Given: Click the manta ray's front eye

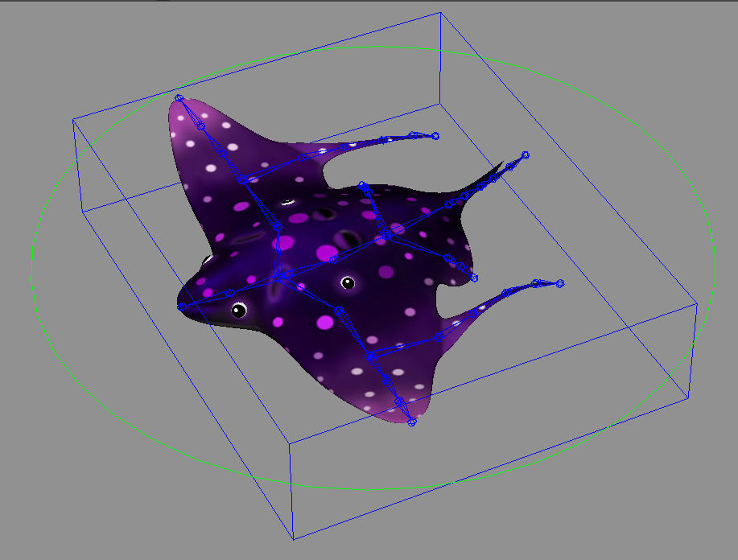Looking at the screenshot, I should click(239, 310).
